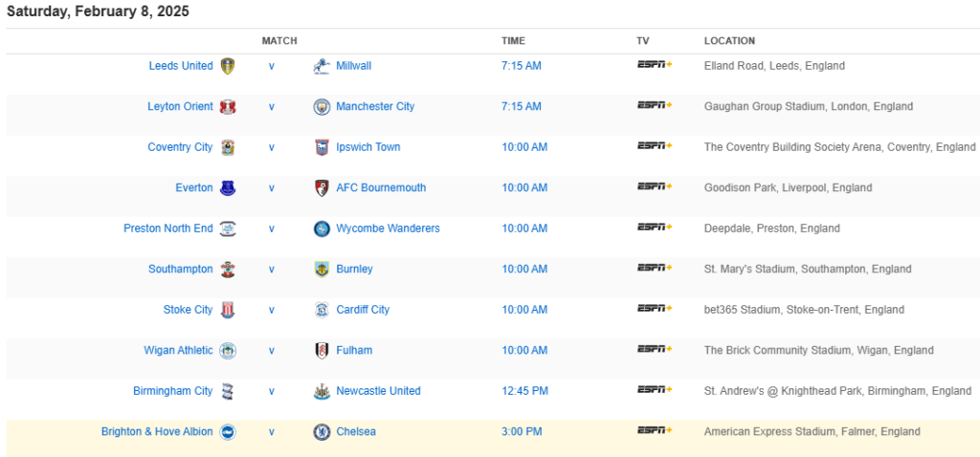This screenshot has width=980, height=457.
Task: Open the Wycombe Wanderers team link
Action: pyautogui.click(x=388, y=228)
